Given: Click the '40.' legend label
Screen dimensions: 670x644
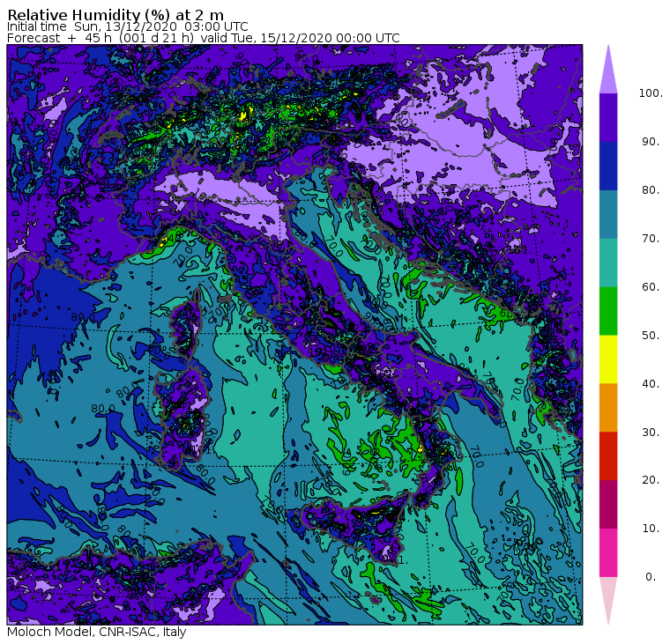Looking at the screenshot, I should click(651, 383).
